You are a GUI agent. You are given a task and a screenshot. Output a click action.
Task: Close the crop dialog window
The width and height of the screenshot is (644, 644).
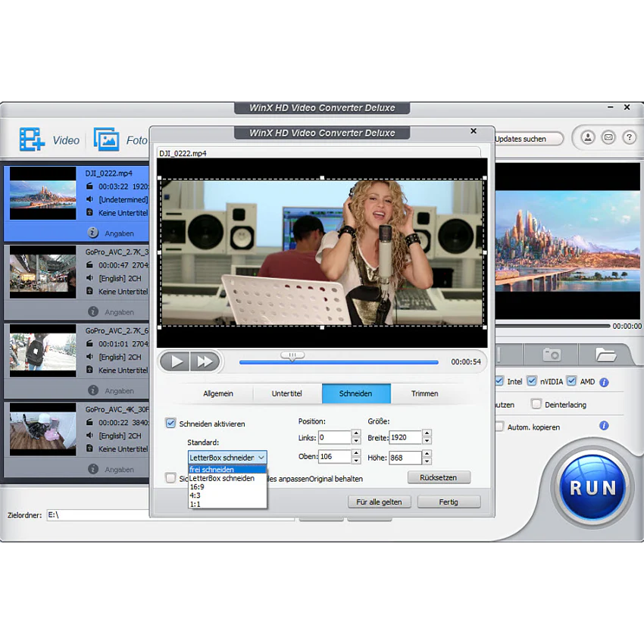(473, 131)
